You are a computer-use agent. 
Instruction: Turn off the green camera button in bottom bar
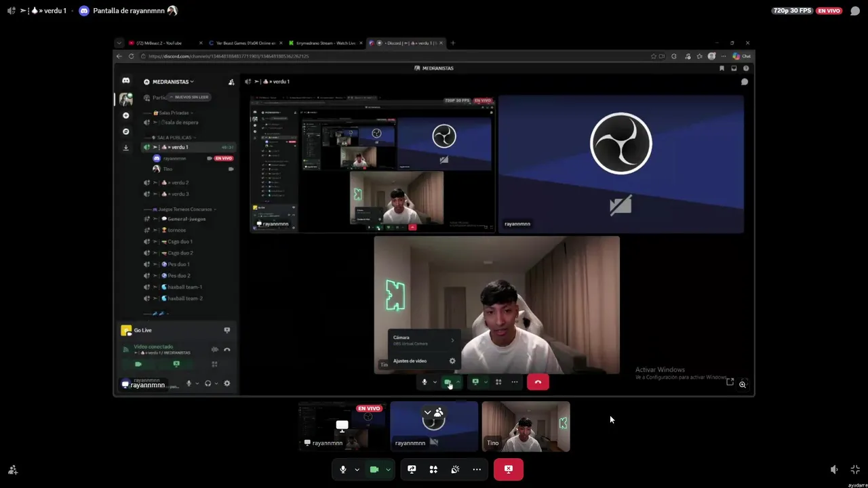click(x=374, y=469)
